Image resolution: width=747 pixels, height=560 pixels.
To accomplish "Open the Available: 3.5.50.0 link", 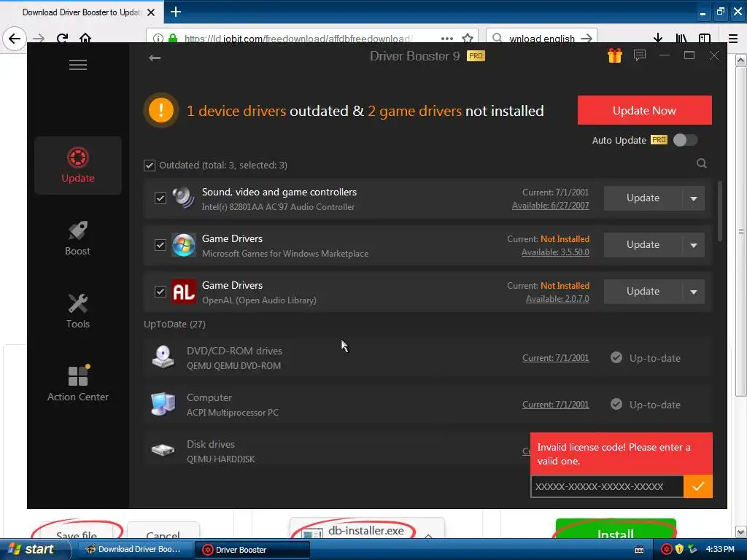I will coord(555,252).
